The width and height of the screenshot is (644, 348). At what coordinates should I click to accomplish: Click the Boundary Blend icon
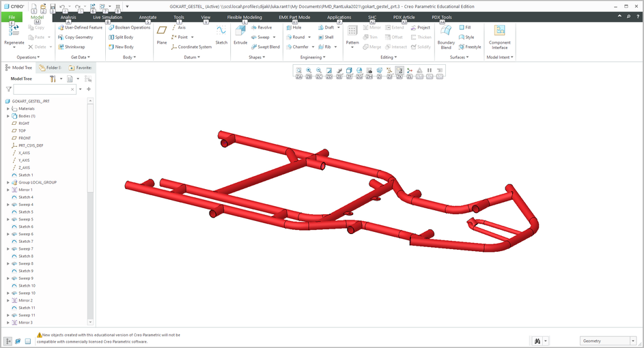(446, 34)
